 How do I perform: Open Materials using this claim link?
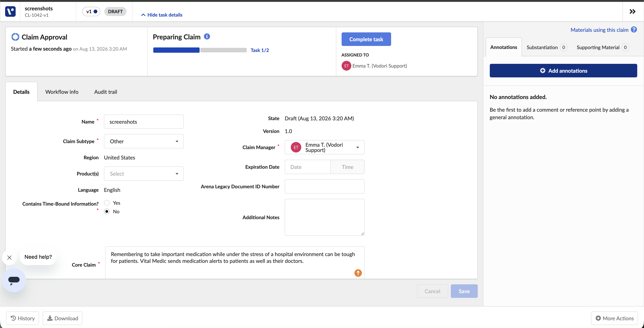pos(599,30)
